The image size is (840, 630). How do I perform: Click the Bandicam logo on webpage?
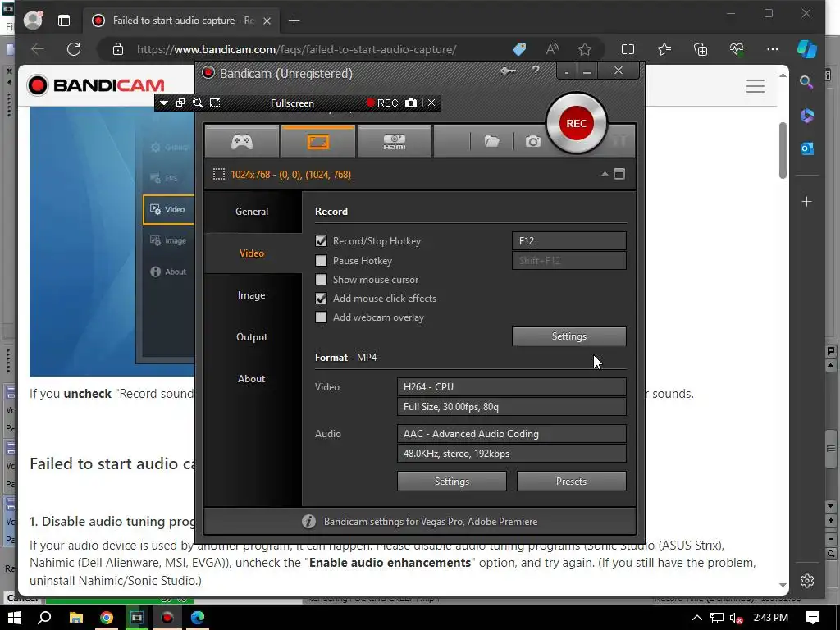(97, 85)
